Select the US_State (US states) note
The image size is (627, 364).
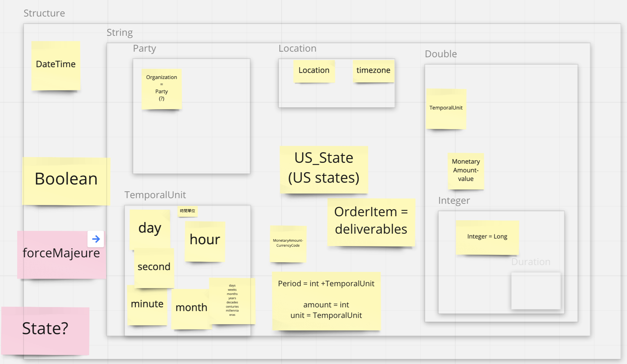tap(324, 169)
